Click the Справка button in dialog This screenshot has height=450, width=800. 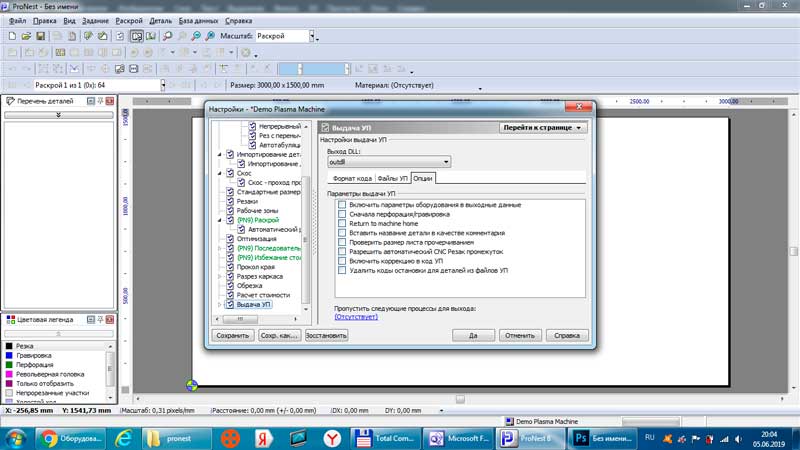click(x=567, y=335)
